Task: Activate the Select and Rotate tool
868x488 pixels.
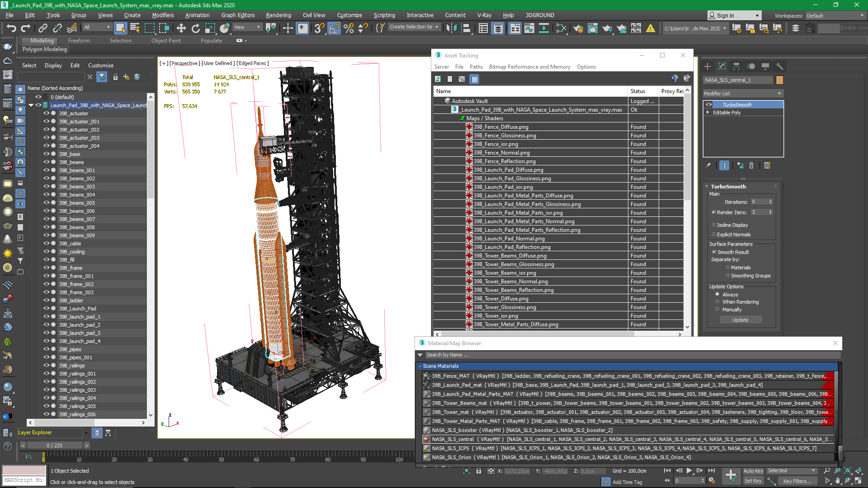Action: pyautogui.click(x=195, y=28)
